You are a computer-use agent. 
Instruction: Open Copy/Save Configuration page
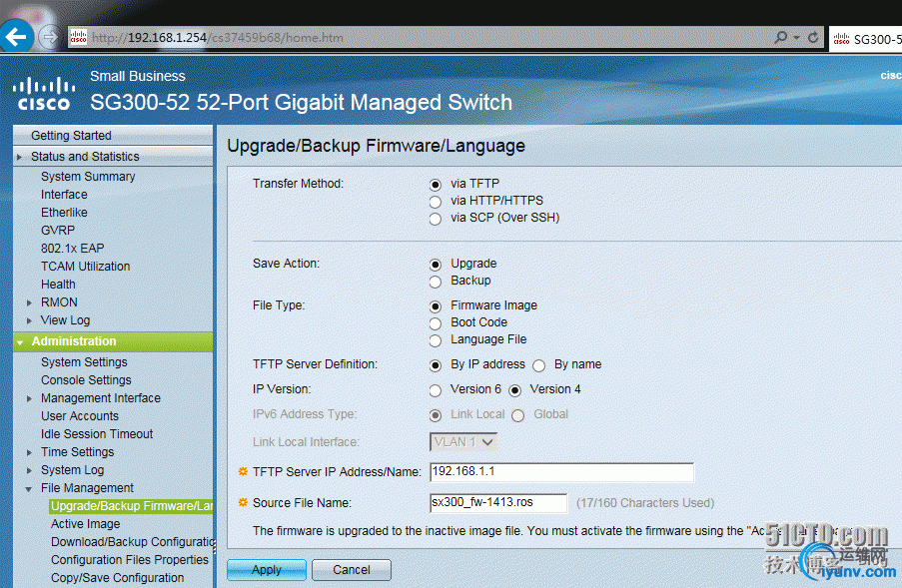coord(117,578)
